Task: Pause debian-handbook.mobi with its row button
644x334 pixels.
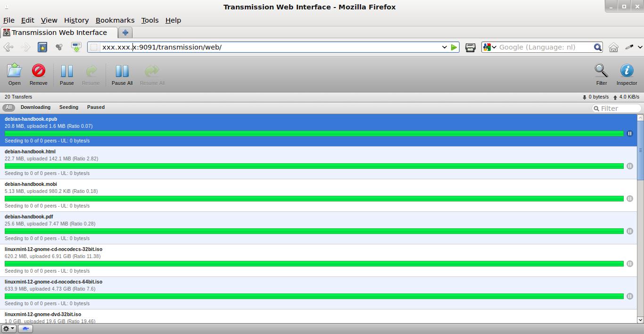Action: 629,199
